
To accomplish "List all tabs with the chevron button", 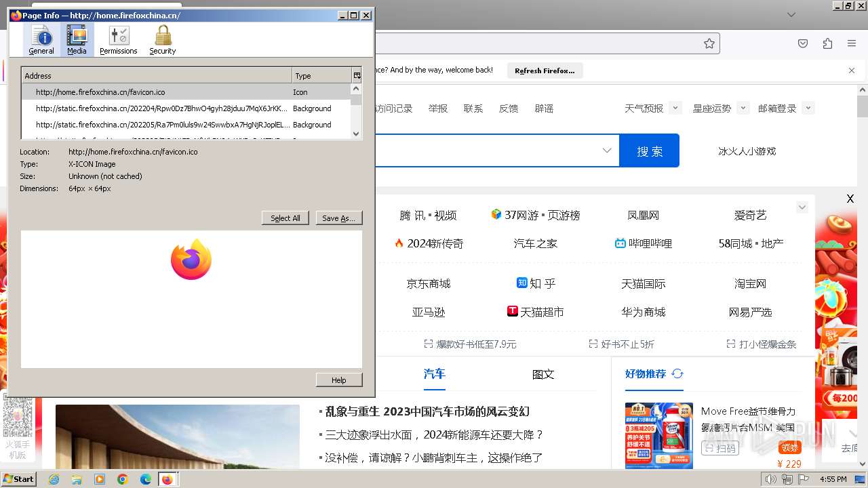I will click(x=791, y=14).
